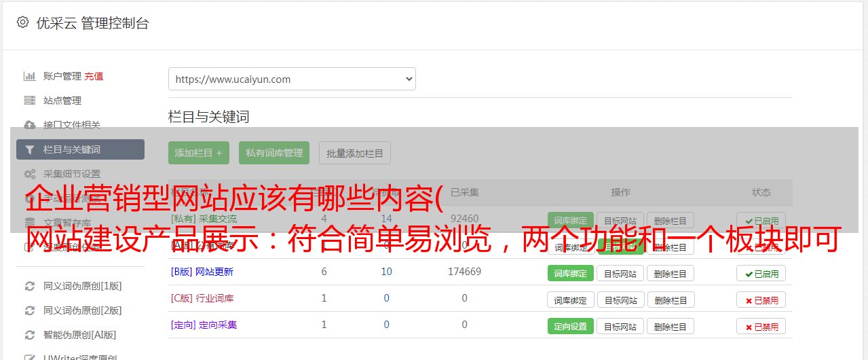Open 同义词伪原创[1版] in the sidebar
The image size is (868, 360).
pyautogui.click(x=83, y=286)
